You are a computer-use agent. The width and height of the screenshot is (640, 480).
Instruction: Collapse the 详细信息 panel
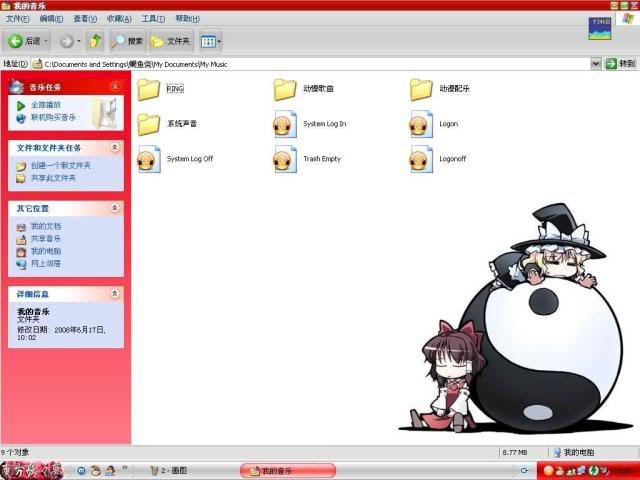click(x=115, y=293)
